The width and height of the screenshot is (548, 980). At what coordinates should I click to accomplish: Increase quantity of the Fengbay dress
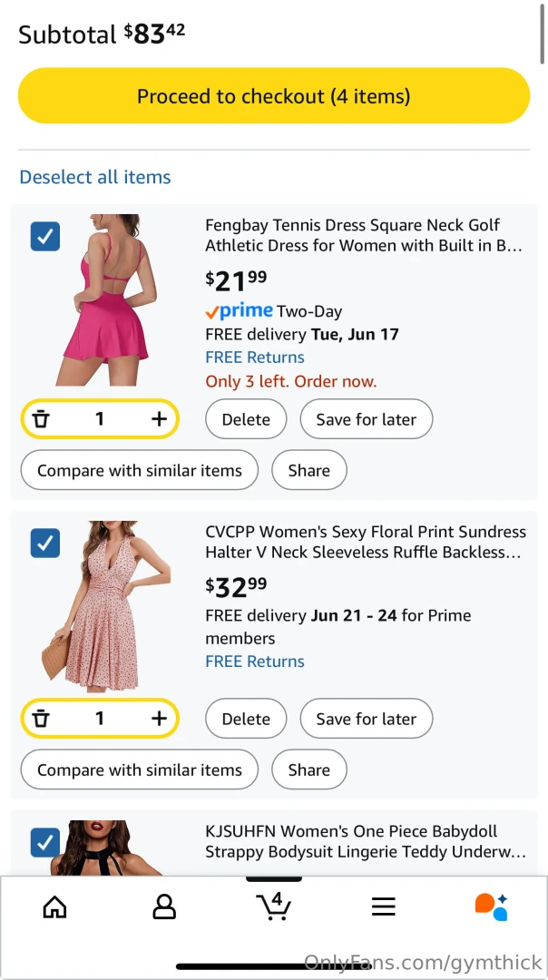[x=159, y=418]
